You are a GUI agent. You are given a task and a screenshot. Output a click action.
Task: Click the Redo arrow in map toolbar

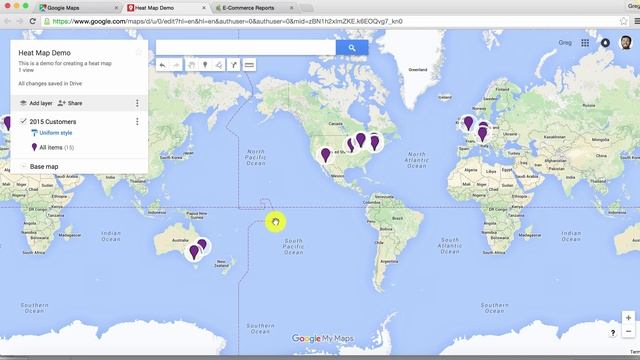176,65
